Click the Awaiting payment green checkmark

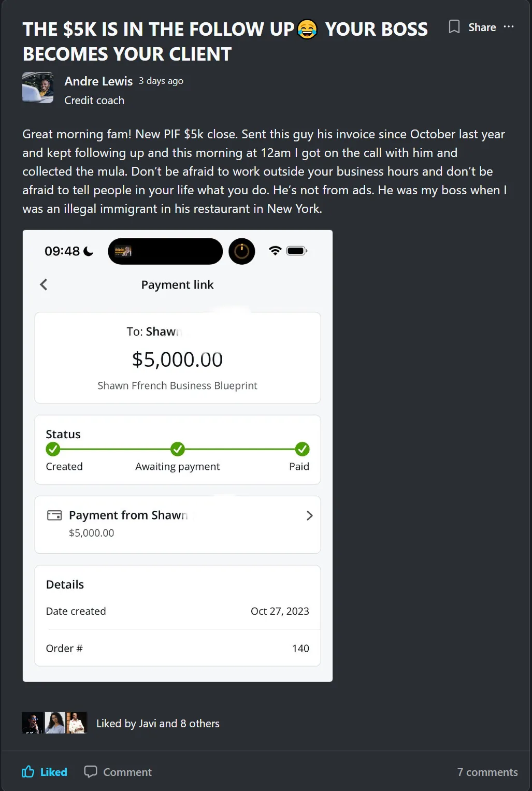tap(178, 449)
